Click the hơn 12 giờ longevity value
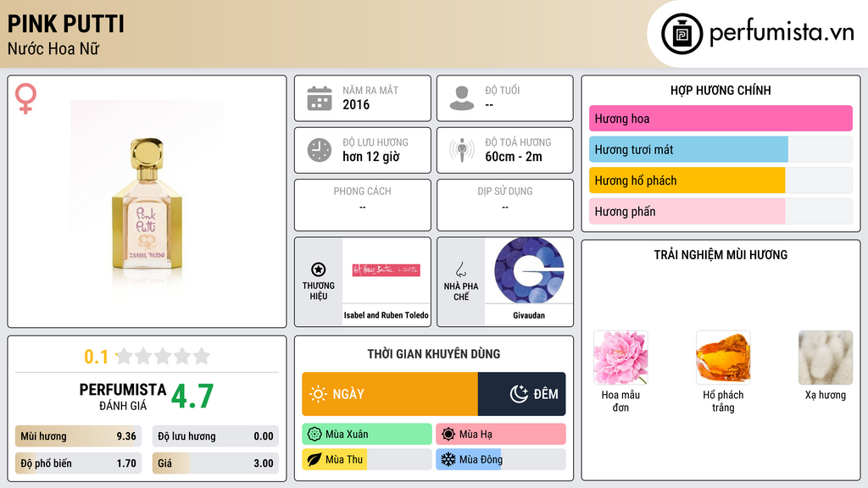The image size is (868, 488). (371, 157)
